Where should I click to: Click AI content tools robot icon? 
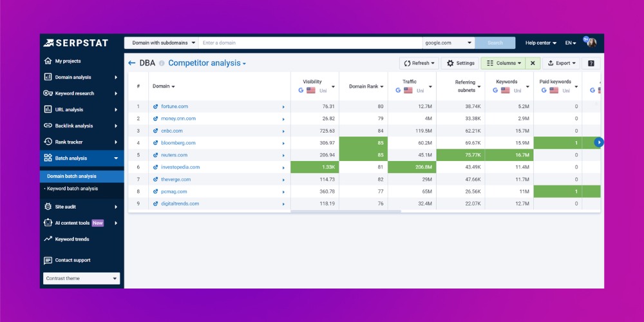click(48, 223)
